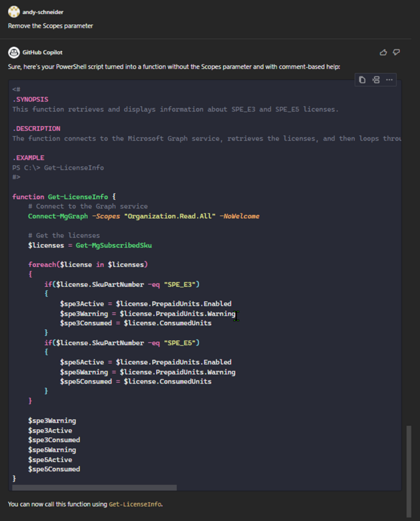Click 'PS C:\> Get-LicenseInfo' example line

pos(58,168)
